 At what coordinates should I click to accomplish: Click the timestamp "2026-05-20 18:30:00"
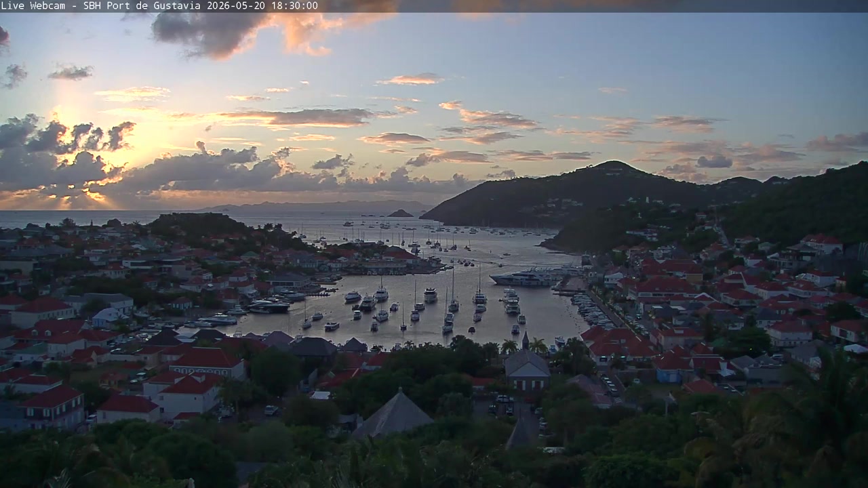[262, 5]
